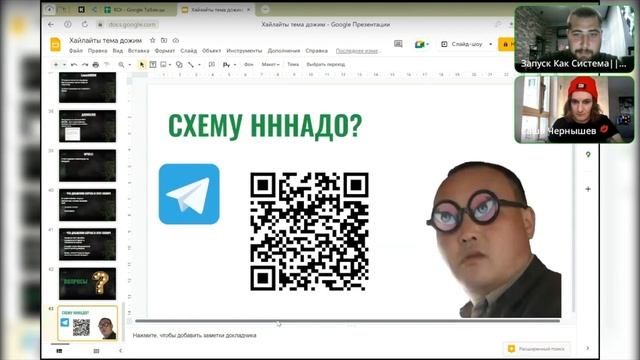
Task: Close the Хайлайты тема дожим browser tab
Action: coord(249,9)
